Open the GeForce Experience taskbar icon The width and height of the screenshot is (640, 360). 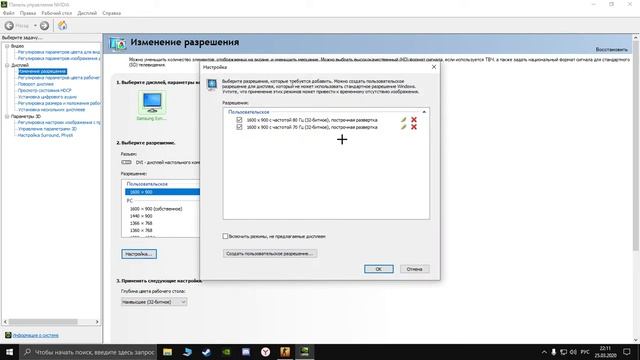(x=226, y=352)
